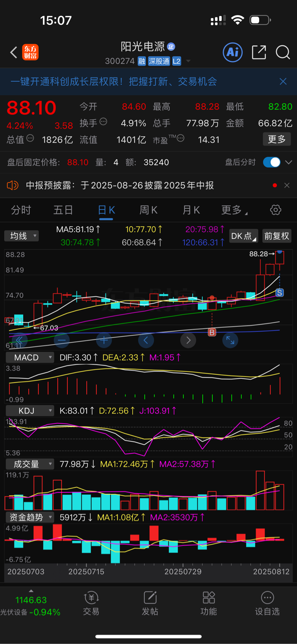Switch to the 周K tab
Image resolution: width=297 pixels, height=644 pixels.
pyautogui.click(x=148, y=210)
